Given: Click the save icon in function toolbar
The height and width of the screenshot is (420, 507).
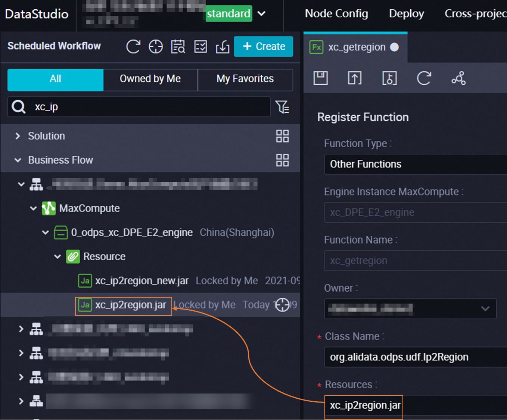Looking at the screenshot, I should [320, 78].
